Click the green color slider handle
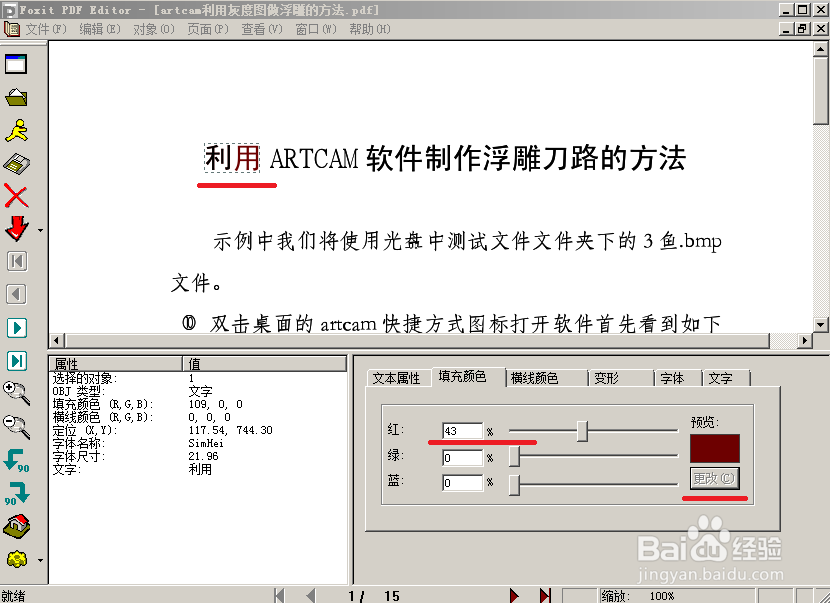The height and width of the screenshot is (603, 830). tap(514, 457)
